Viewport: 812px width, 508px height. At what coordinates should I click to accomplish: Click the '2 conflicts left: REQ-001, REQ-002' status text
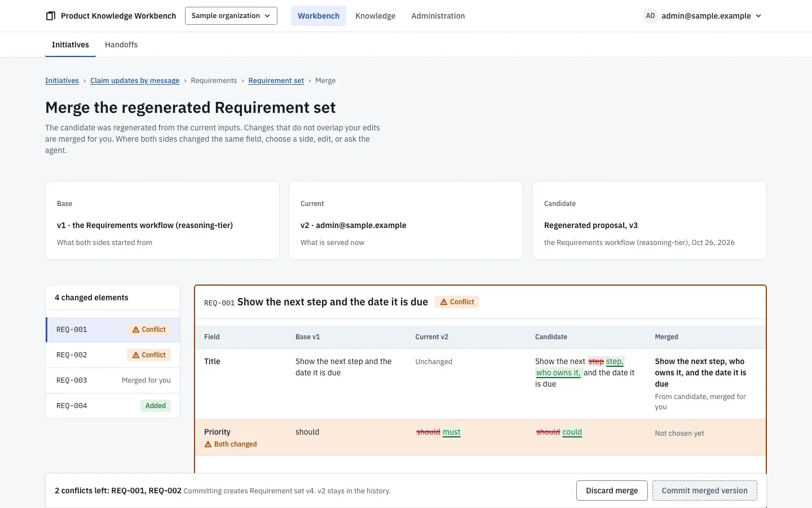(x=118, y=491)
